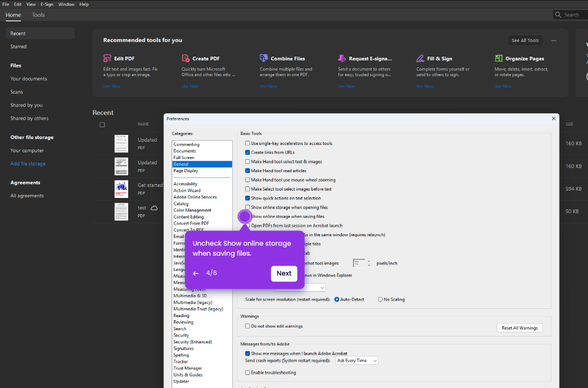Image resolution: width=588 pixels, height=388 pixels.
Task: Select Full Screen category
Action: (184, 158)
